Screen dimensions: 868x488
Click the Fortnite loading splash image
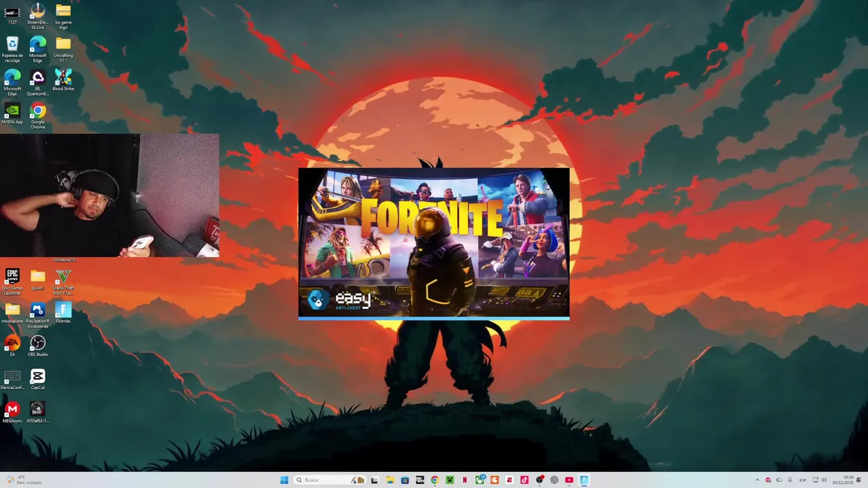point(434,243)
